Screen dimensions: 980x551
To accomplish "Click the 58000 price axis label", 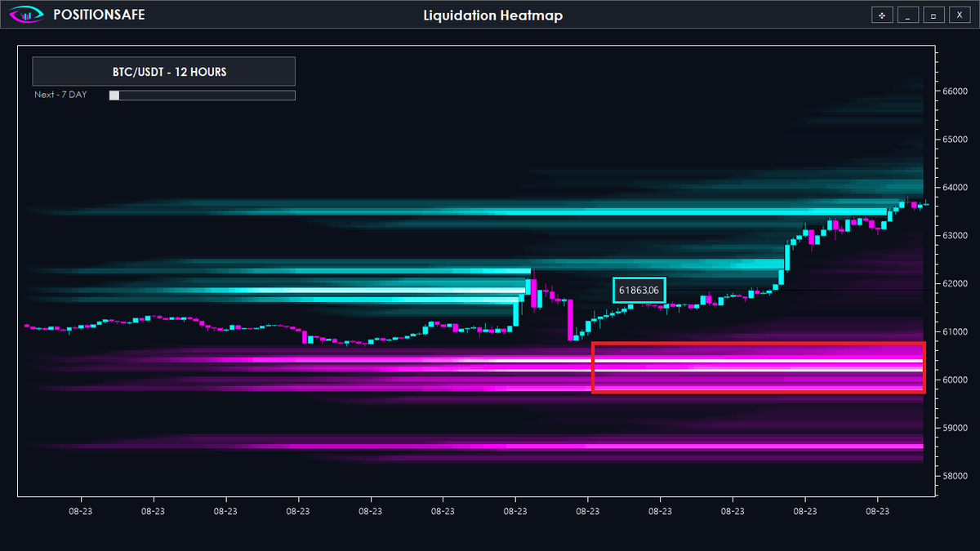I will click(x=954, y=476).
